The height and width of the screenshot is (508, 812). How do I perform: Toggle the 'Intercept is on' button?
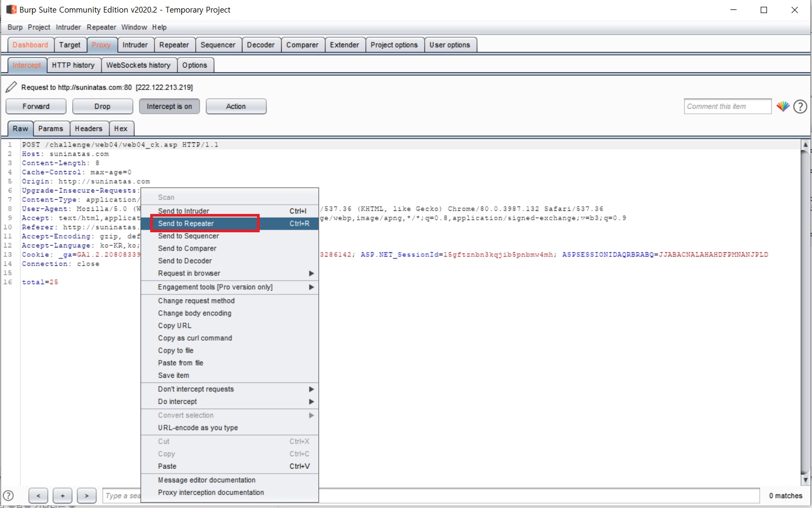pyautogui.click(x=169, y=106)
